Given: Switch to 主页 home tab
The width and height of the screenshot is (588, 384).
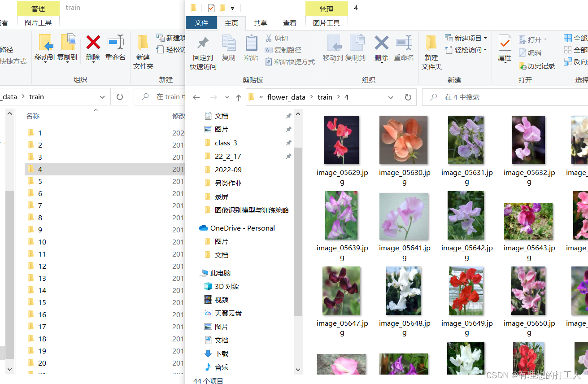Looking at the screenshot, I should (x=231, y=23).
